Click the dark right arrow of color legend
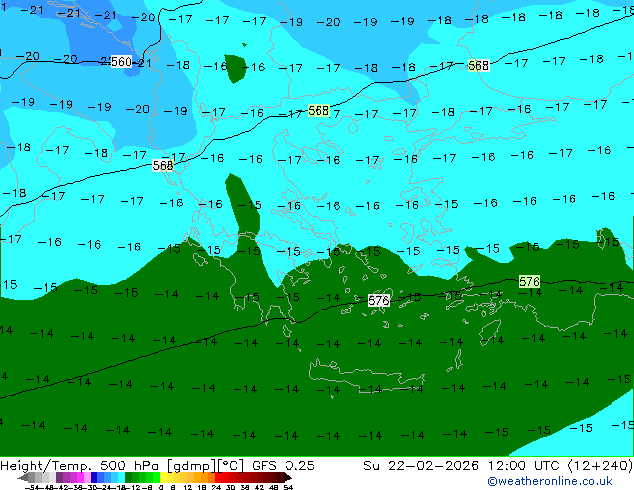634x490 pixels. [x=288, y=477]
